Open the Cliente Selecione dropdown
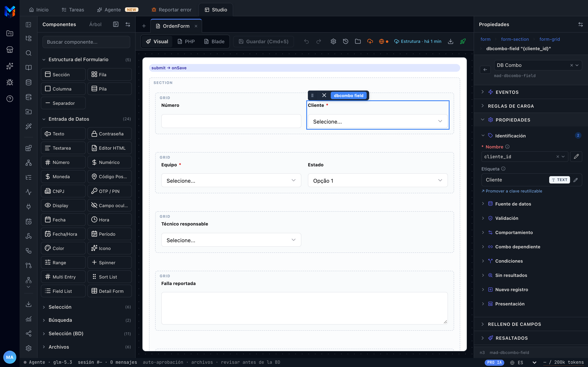588x367 pixels. [378, 121]
